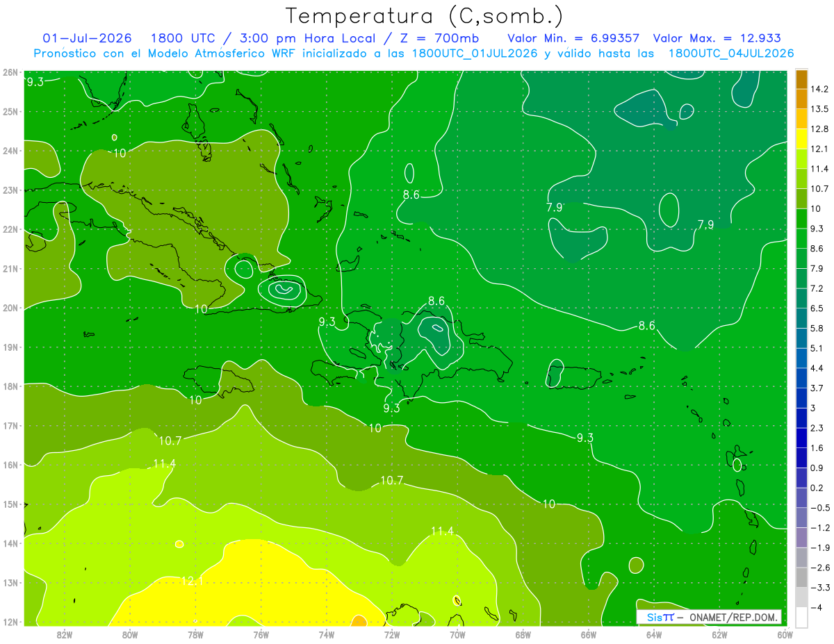Click the "Pronóstico con el Modelo Atmósferico WRF" text

165,53
